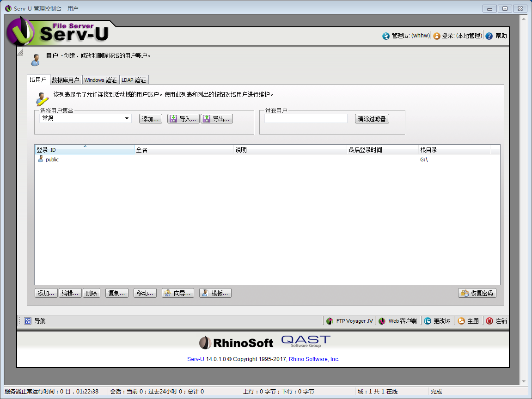This screenshot has width=532, height=399.
Task: Open the FTP Voyager JV tool
Action: [x=350, y=320]
